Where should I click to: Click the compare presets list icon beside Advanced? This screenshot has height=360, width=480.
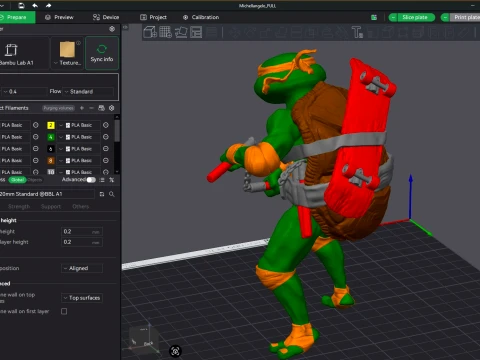(x=102, y=180)
